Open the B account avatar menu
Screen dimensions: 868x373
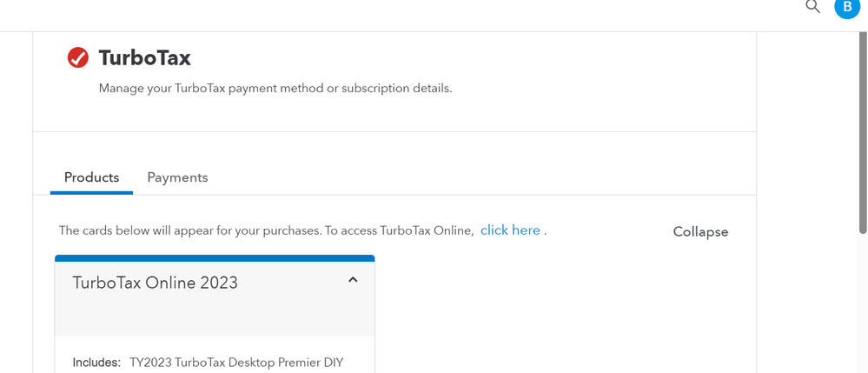pos(845,7)
